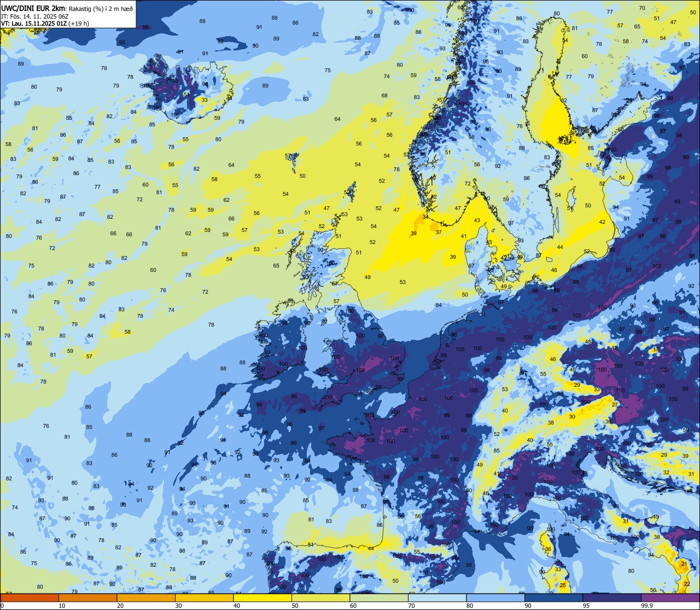Click the legend tick label '30'
This screenshot has width=700, height=610.
(178, 606)
